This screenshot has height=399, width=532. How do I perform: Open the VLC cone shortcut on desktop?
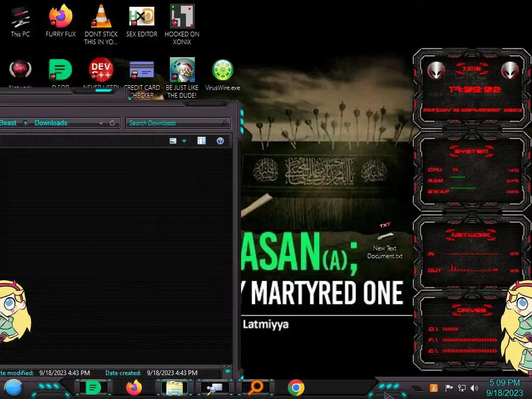101,24
